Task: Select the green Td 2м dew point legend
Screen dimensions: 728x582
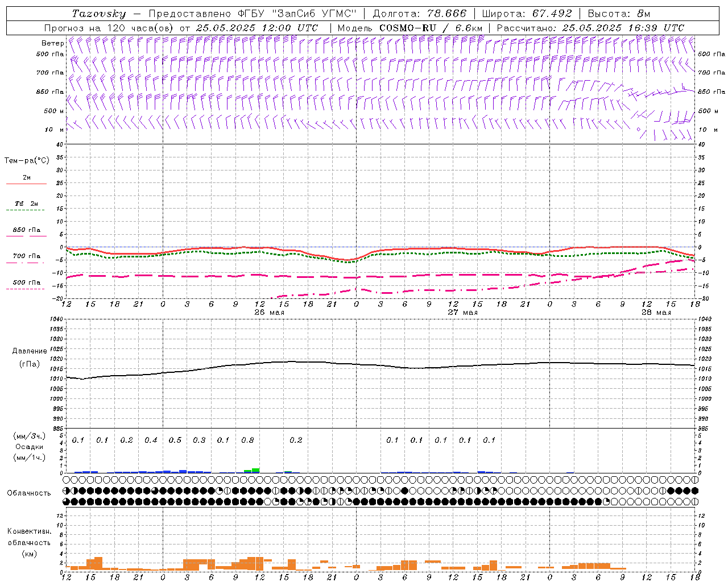Action: [x=26, y=210]
